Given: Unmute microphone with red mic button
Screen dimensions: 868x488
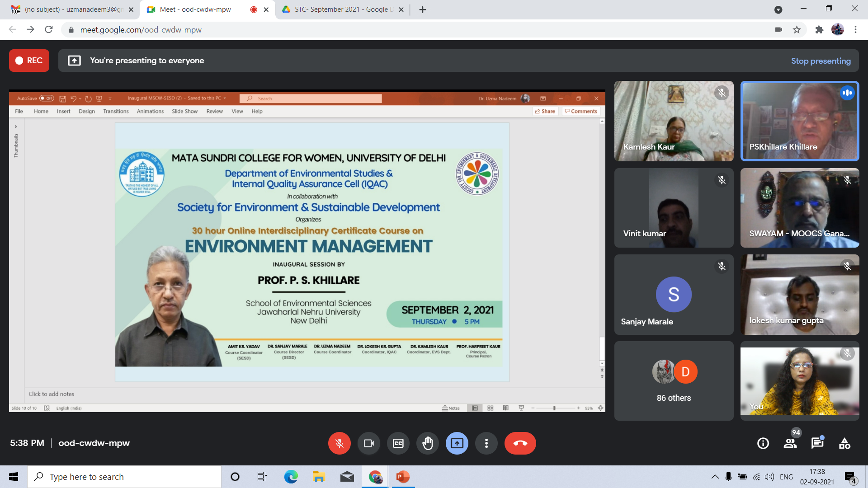Looking at the screenshot, I should tap(339, 443).
